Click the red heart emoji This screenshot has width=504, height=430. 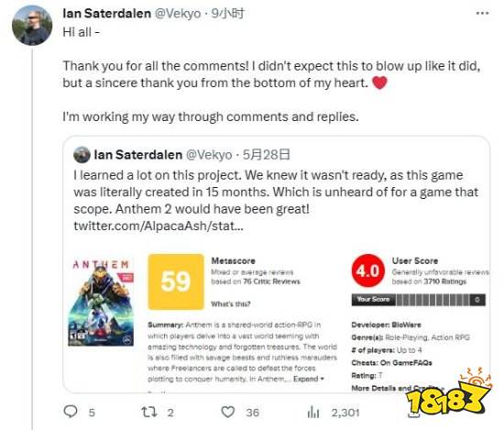click(379, 83)
